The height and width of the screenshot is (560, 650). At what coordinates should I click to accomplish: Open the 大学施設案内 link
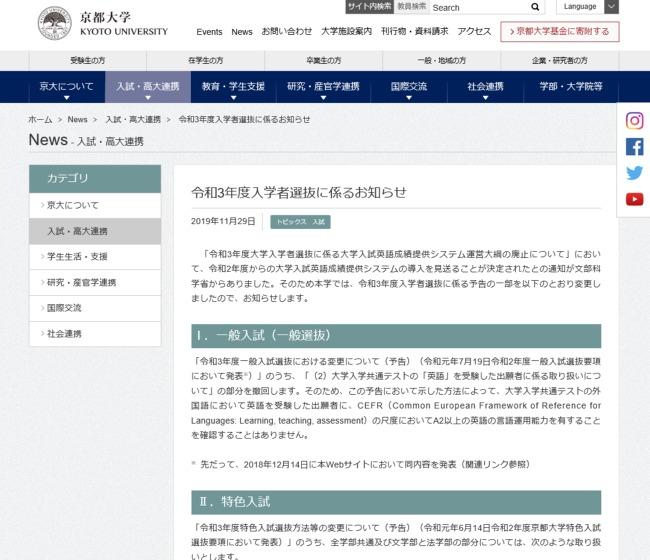[347, 32]
